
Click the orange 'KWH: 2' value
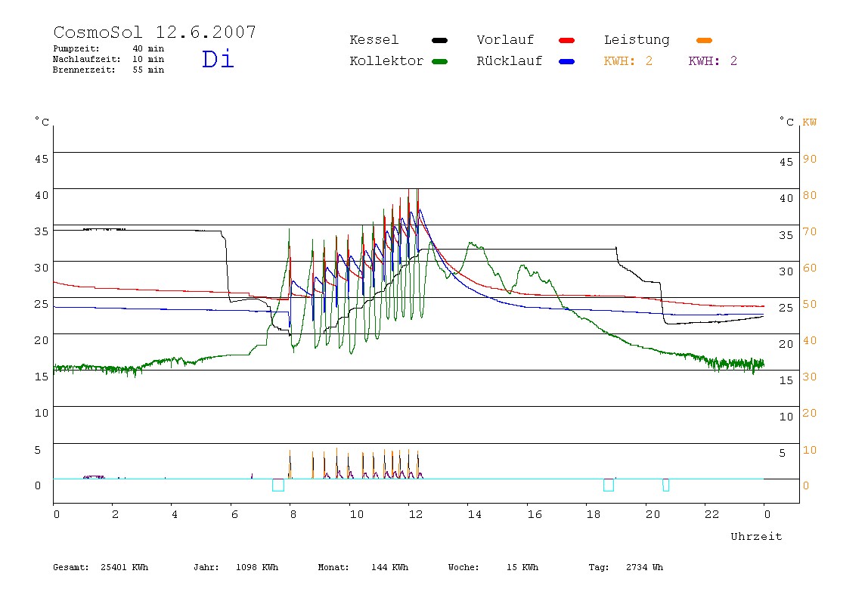point(628,61)
